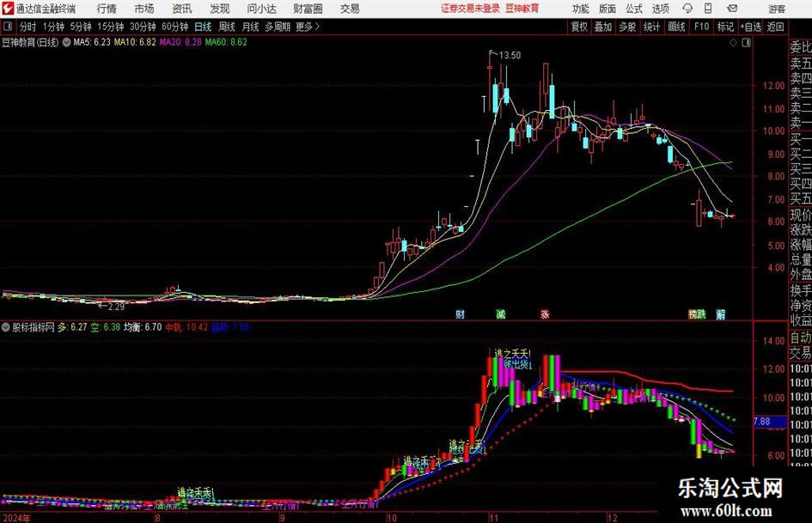Open the 交易 menu

(350, 9)
